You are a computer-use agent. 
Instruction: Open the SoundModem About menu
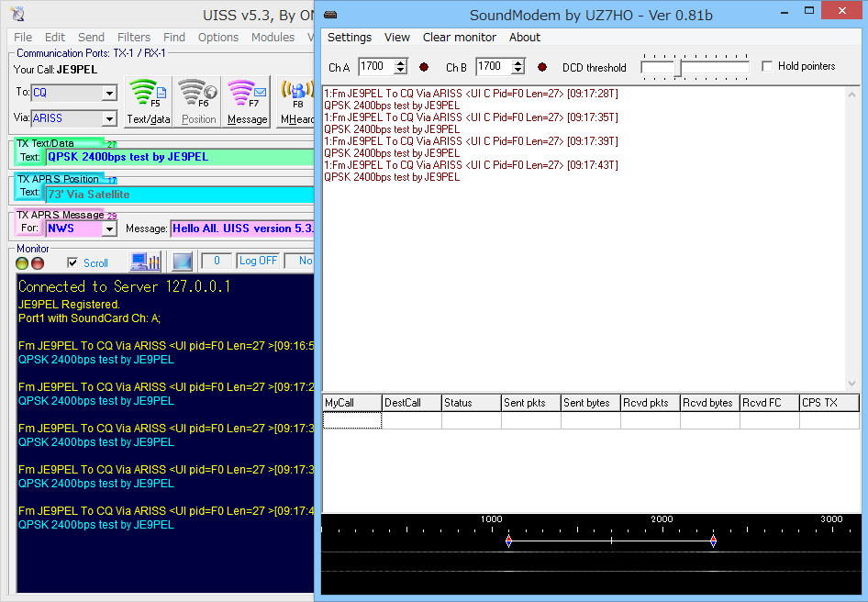click(x=525, y=37)
